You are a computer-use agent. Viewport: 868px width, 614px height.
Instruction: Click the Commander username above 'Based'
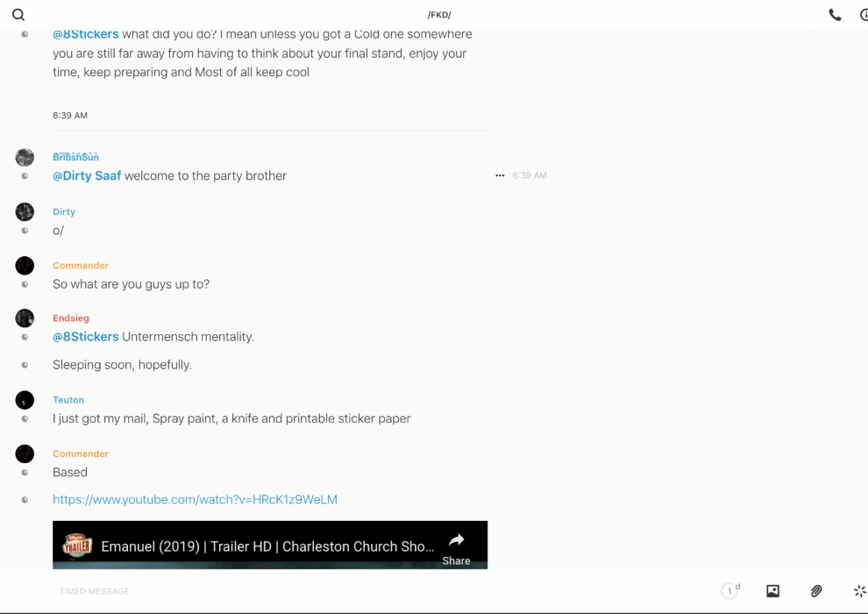(81, 453)
